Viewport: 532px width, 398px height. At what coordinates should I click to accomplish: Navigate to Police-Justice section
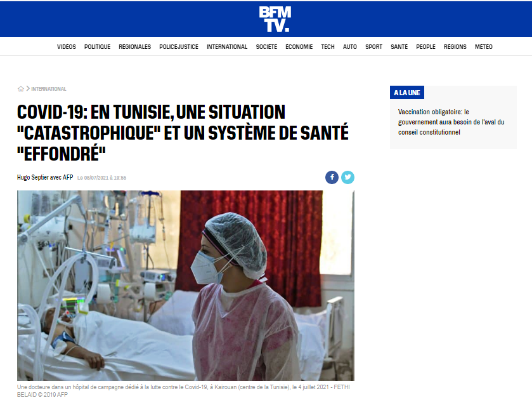point(179,47)
